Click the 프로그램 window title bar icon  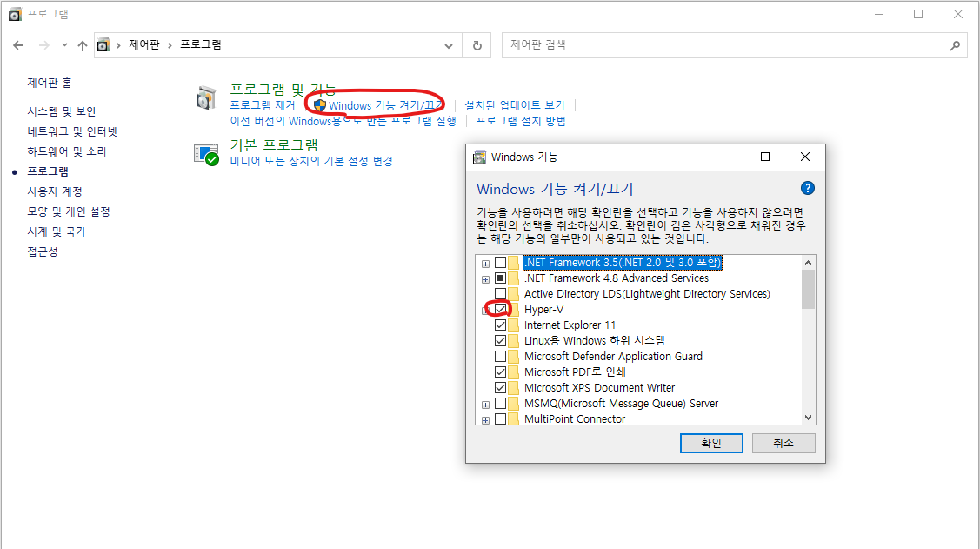[15, 14]
